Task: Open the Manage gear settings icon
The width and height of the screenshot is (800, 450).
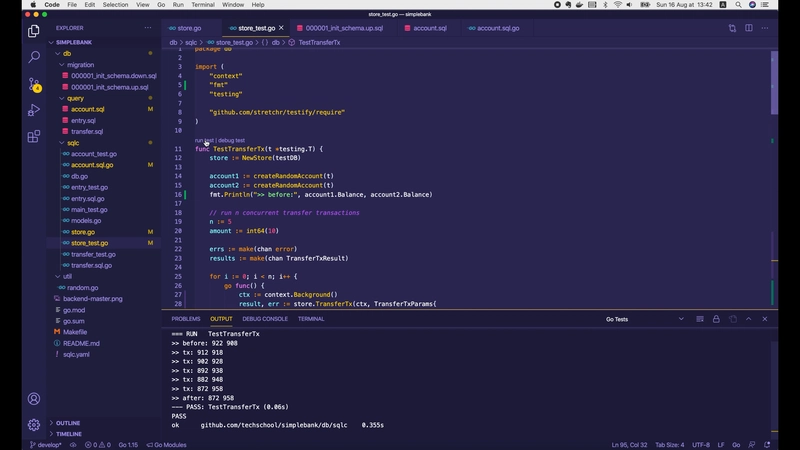Action: tap(33, 424)
